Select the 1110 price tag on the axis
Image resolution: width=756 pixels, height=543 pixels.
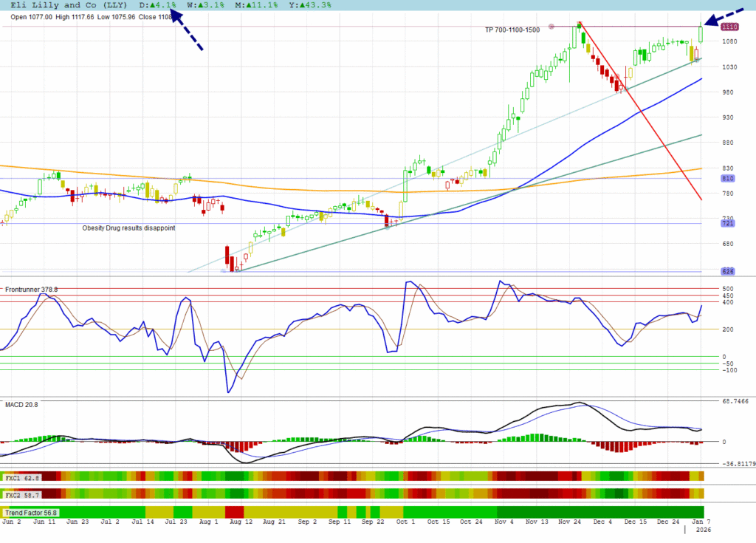click(729, 27)
